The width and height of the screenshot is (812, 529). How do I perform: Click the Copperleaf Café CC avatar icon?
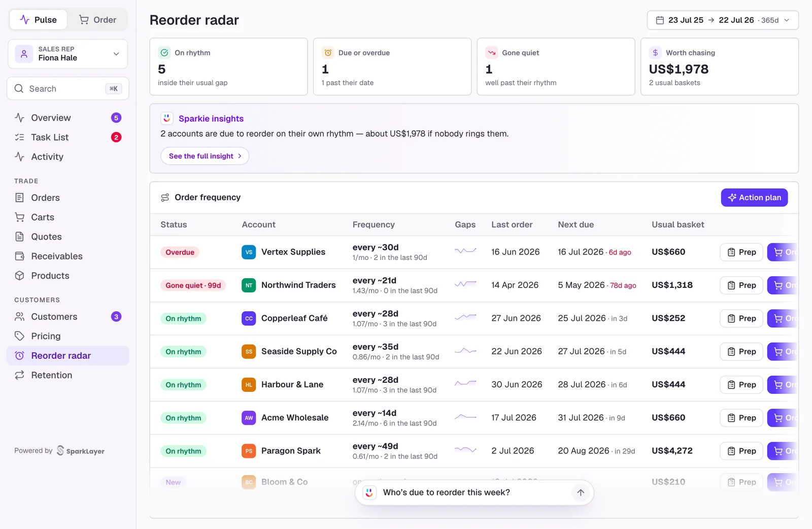coord(249,318)
